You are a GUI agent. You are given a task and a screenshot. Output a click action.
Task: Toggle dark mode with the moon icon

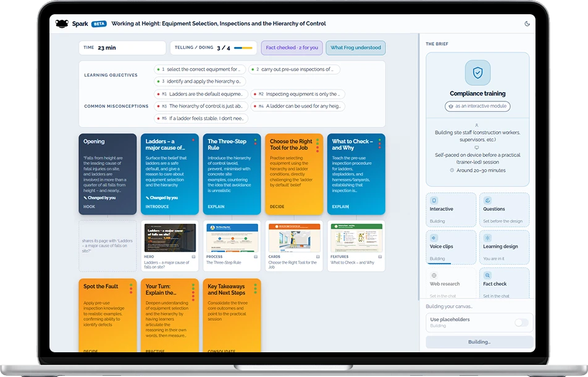[x=527, y=23]
